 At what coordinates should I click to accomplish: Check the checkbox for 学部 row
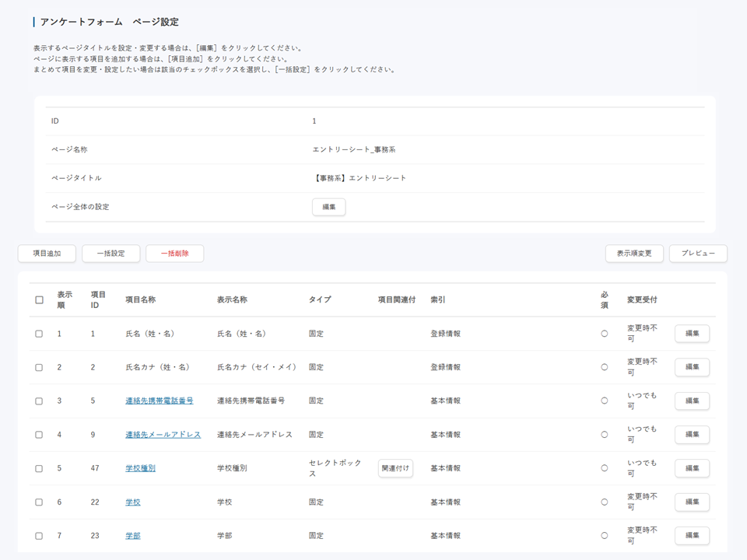click(x=40, y=536)
